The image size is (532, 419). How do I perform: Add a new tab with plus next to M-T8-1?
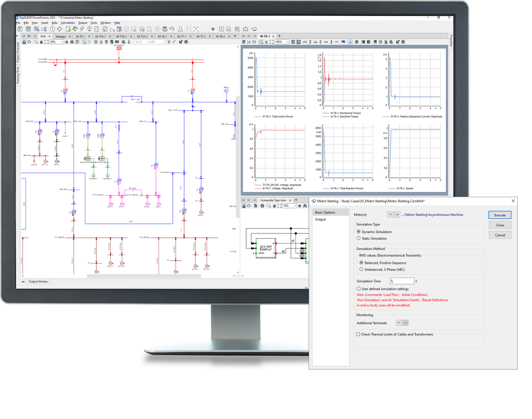point(279,36)
